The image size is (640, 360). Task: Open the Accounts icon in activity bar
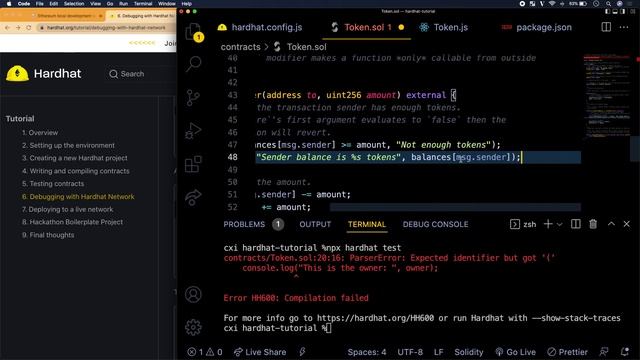[x=193, y=294]
